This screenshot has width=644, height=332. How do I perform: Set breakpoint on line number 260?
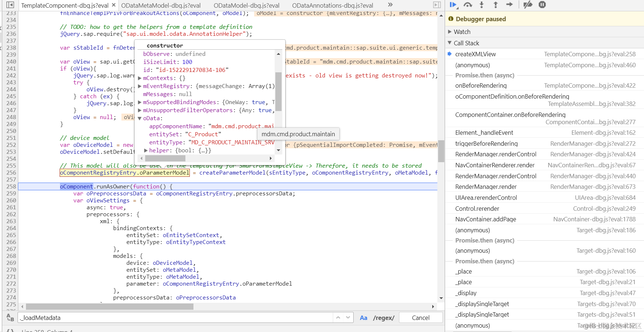pos(11,201)
